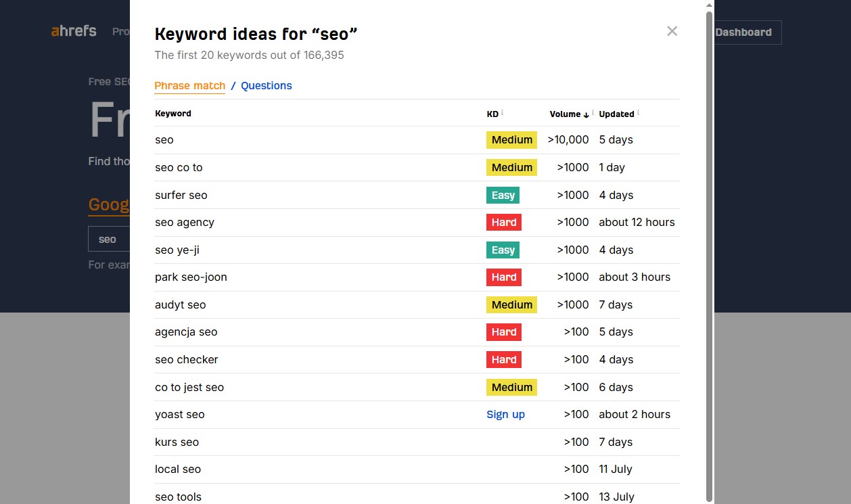Select the keyword 'seo ye-ji'

(x=177, y=250)
